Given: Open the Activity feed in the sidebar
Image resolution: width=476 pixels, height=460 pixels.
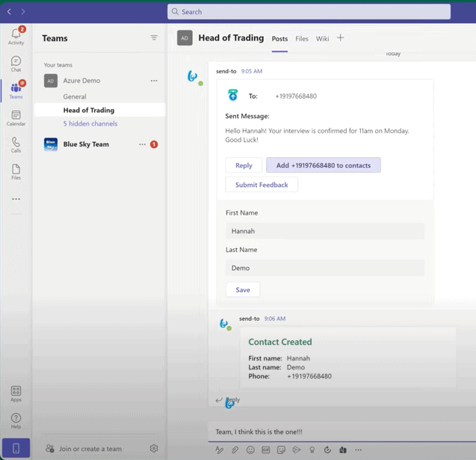Looking at the screenshot, I should click(16, 35).
